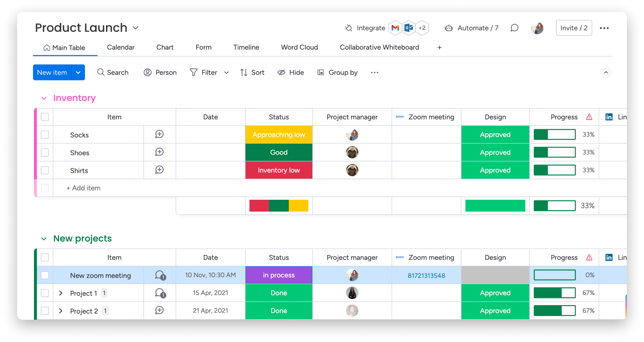Check the Project 1 row checkbox
This screenshot has height=342, width=644.
(x=45, y=293)
